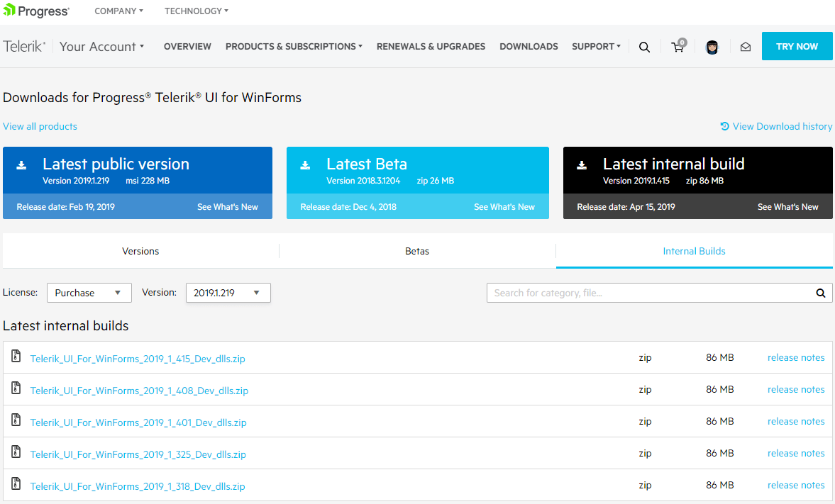
Task: Download Latest public version title link
Action: [x=116, y=164]
